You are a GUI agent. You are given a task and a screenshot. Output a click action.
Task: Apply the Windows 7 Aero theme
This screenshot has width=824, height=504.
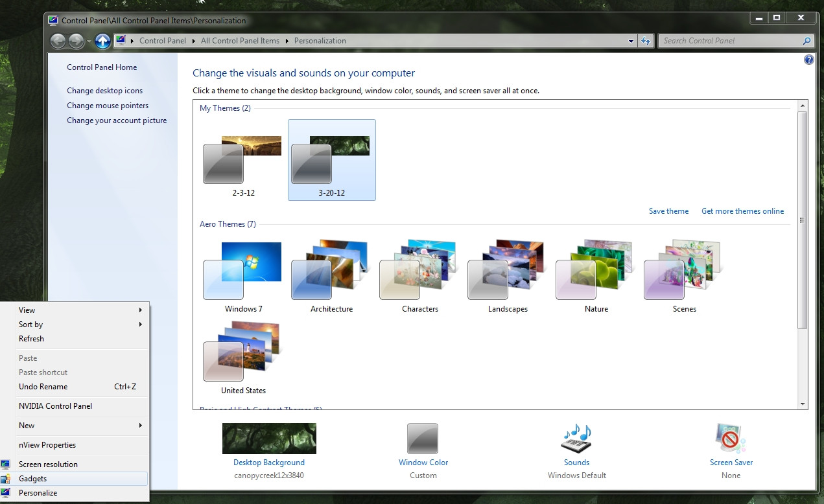243,277
